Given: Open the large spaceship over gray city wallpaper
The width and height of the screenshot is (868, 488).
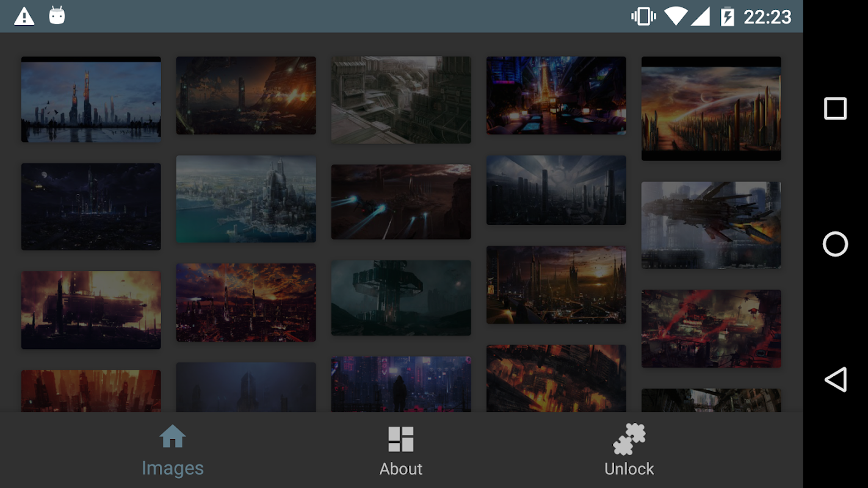Looking at the screenshot, I should (711, 225).
